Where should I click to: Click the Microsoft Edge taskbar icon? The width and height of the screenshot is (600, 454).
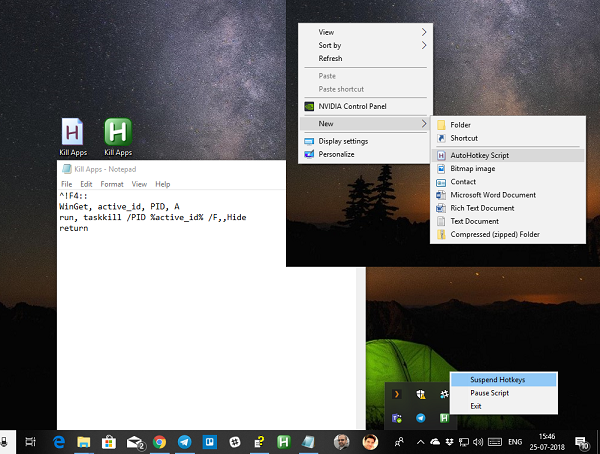(59, 441)
